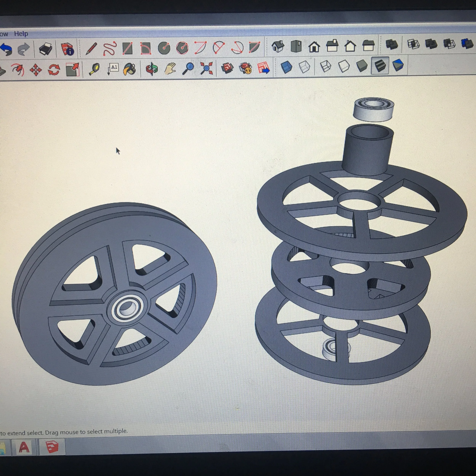Viewport: 476px width, 476px height.
Task: Click the AutoCAD taskbar icon
Action: [24, 447]
